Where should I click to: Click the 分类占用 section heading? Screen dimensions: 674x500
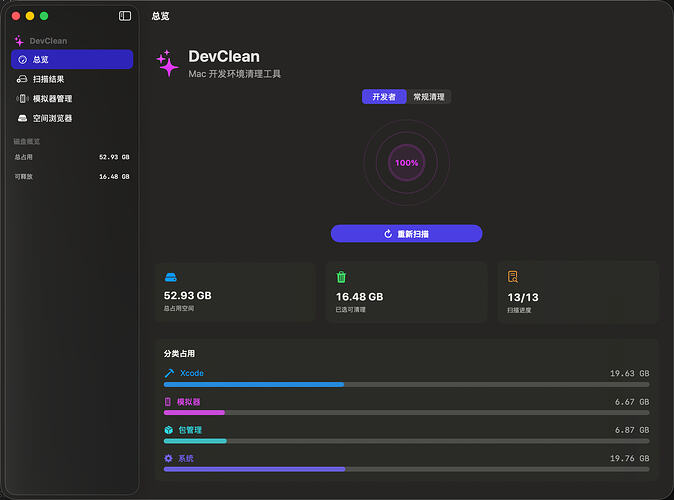[179, 353]
